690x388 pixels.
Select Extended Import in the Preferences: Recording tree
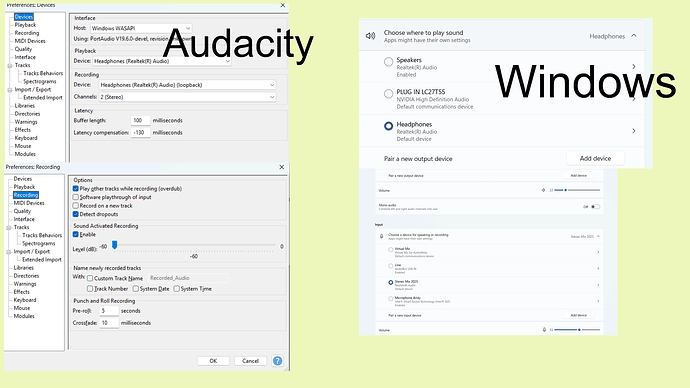(x=42, y=260)
